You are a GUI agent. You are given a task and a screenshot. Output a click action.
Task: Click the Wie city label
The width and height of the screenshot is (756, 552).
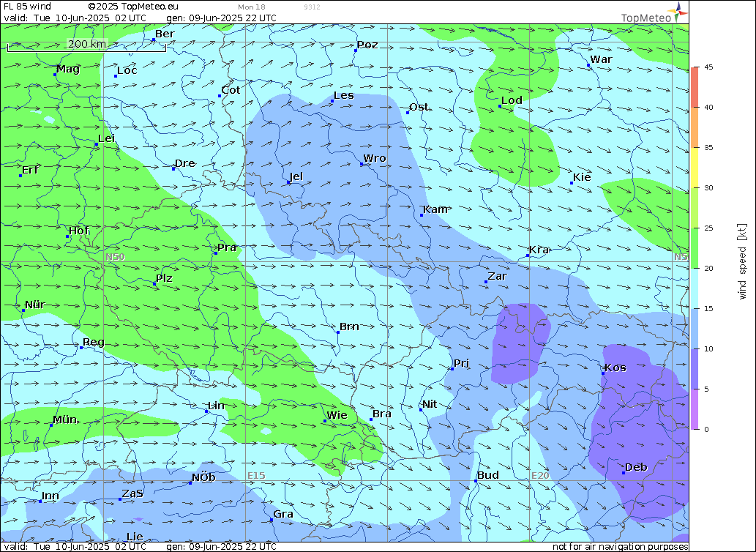(x=337, y=415)
